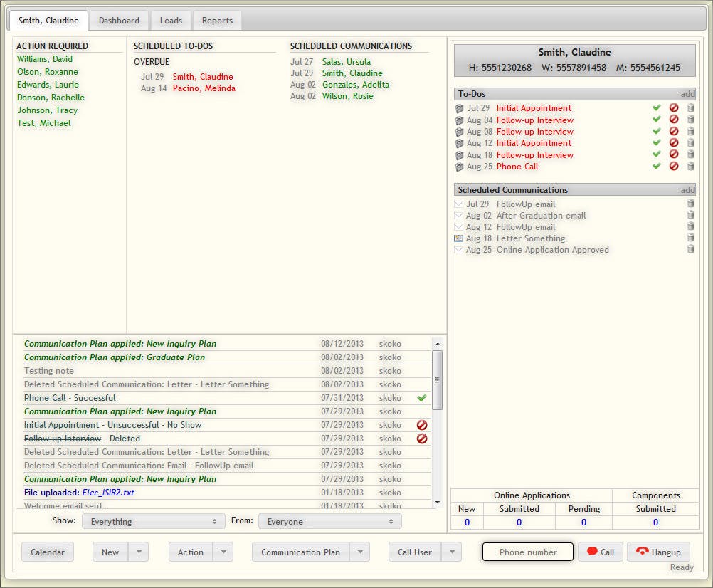Trash the Aug 08 Follow-up Interview
This screenshot has height=588, width=713.
point(691,131)
